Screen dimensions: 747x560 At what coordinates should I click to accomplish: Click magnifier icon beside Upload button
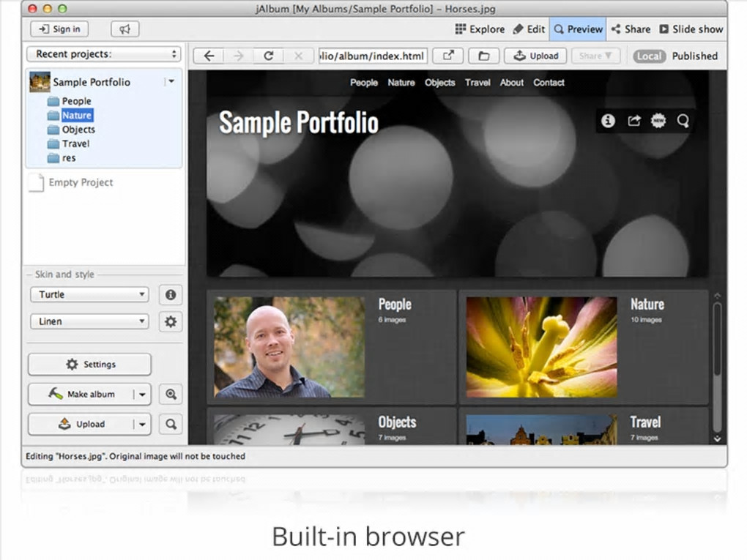click(x=171, y=424)
